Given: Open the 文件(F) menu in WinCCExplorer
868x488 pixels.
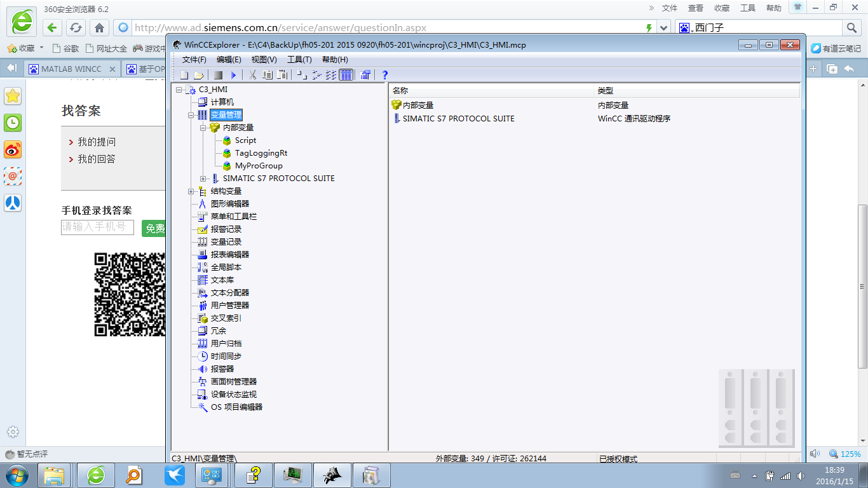Looking at the screenshot, I should 194,60.
